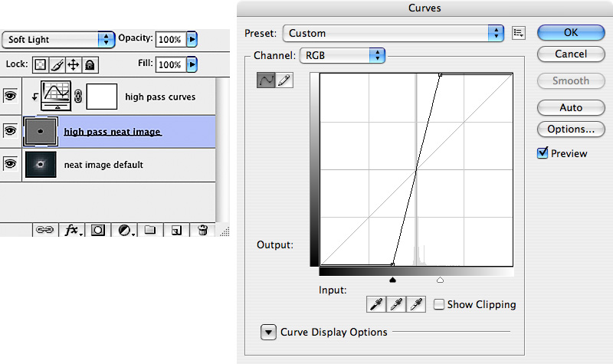Add a layer mask

pyautogui.click(x=97, y=229)
